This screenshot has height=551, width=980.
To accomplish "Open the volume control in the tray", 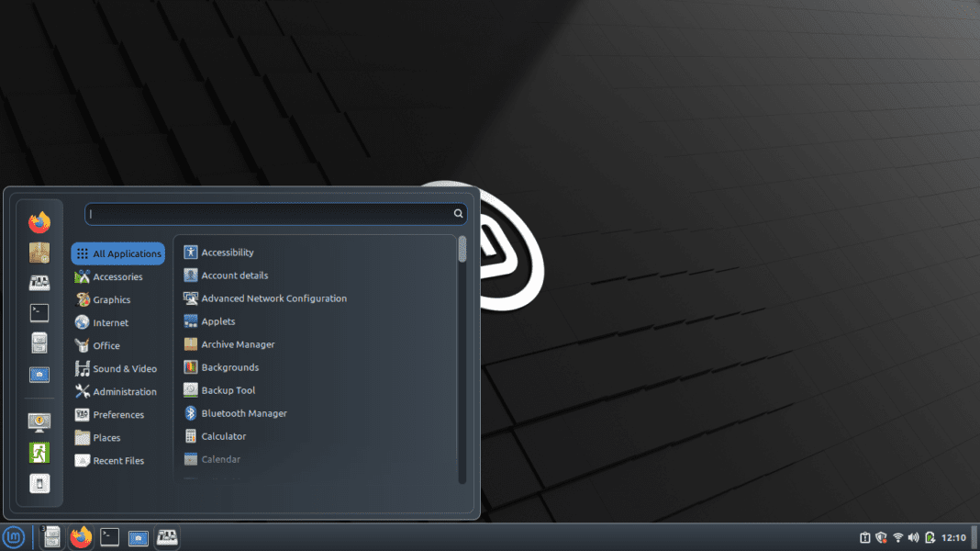I will (x=913, y=536).
